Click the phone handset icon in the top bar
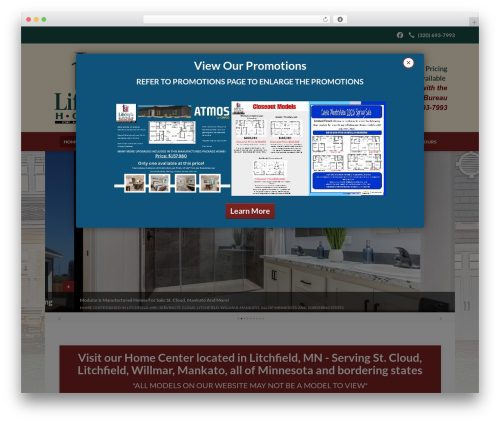500x423 pixels. coord(411,35)
